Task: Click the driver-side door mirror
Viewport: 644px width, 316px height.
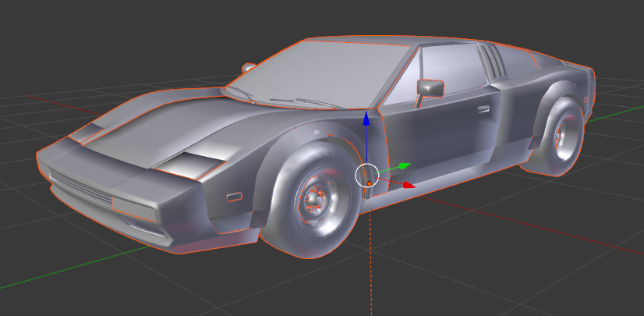Action: click(x=430, y=89)
